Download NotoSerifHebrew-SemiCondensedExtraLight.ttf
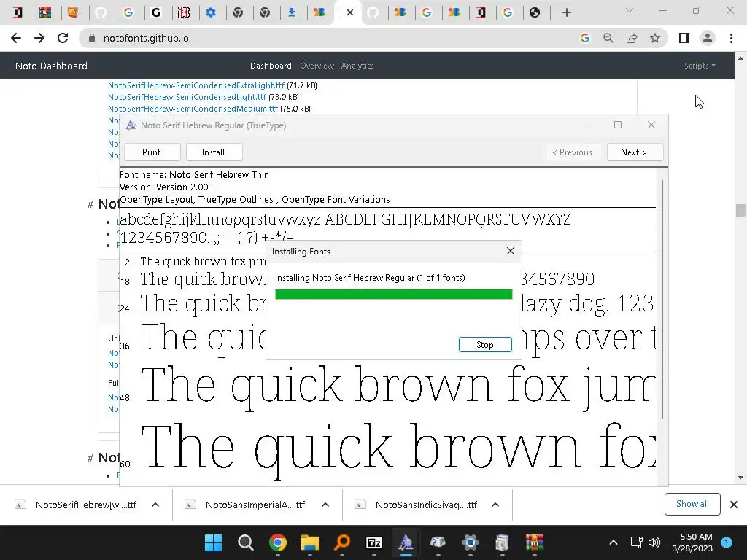The height and width of the screenshot is (560, 747). (x=196, y=85)
